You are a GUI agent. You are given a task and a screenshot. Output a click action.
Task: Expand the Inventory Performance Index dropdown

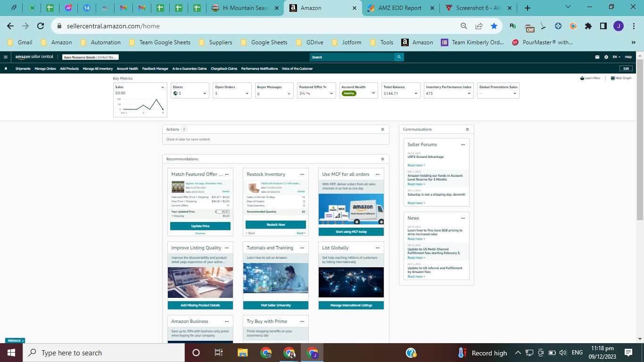click(x=468, y=93)
